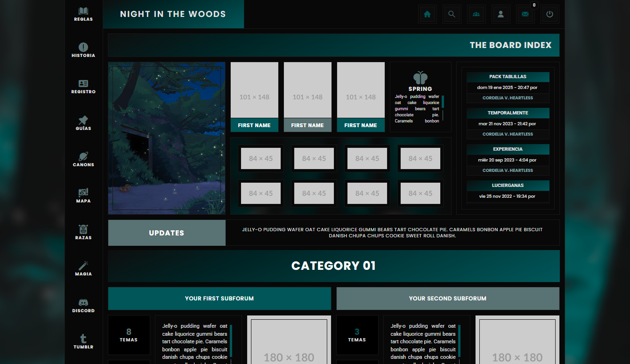Open the Experiencia topic
630x364 pixels.
point(508,149)
